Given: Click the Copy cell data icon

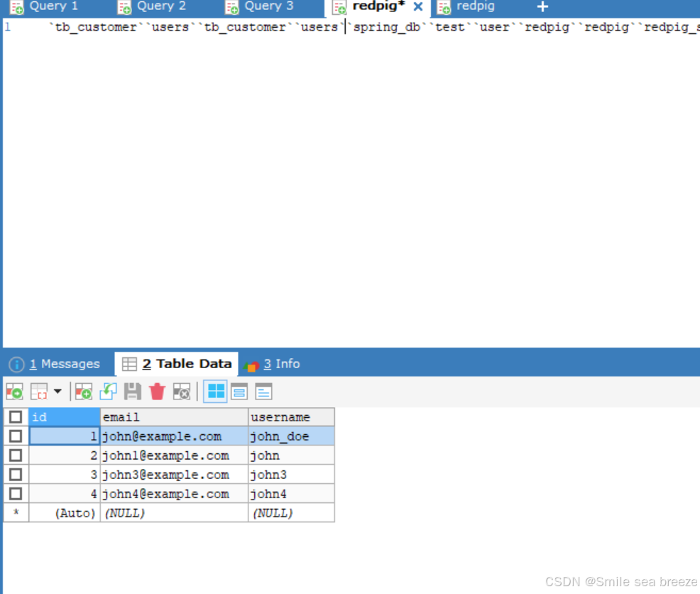Looking at the screenshot, I should pyautogui.click(x=39, y=392).
